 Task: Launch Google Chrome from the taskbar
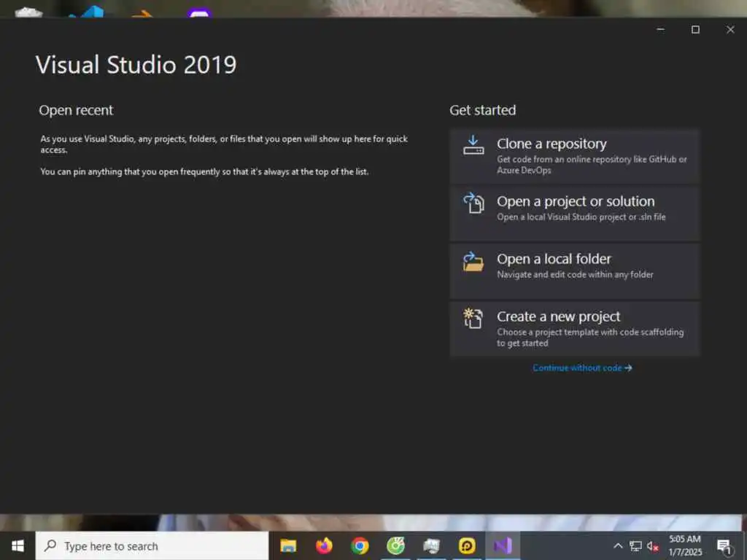360,545
